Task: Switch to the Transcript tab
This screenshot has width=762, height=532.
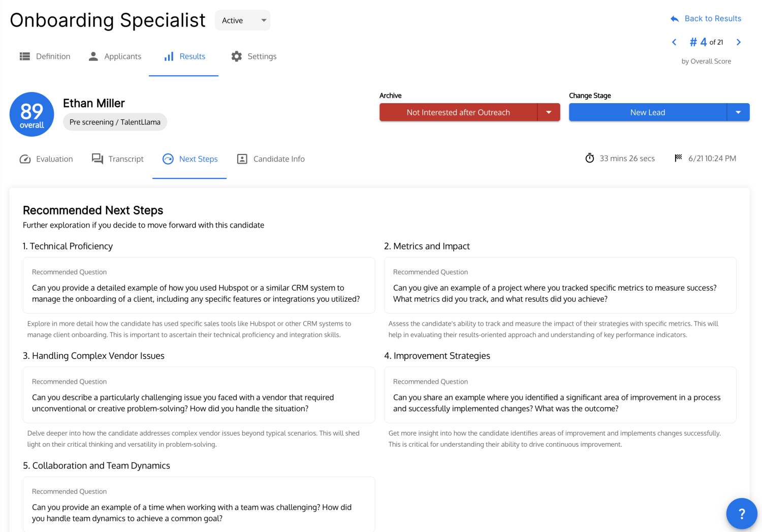Action: pyautogui.click(x=118, y=159)
